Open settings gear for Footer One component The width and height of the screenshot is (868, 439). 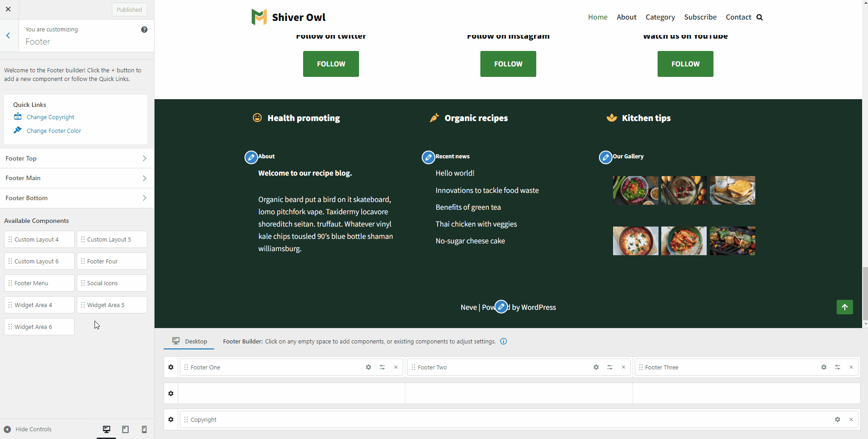pos(369,367)
